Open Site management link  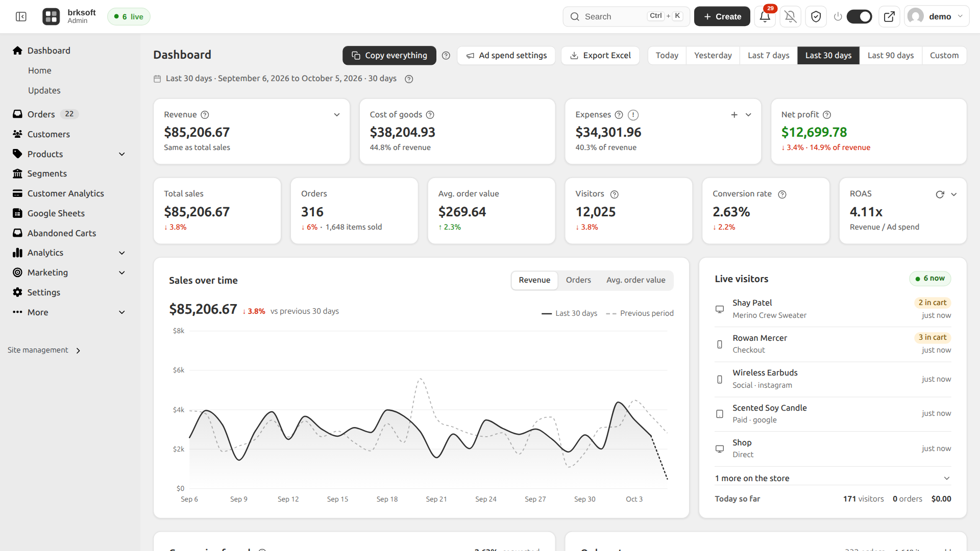44,350
